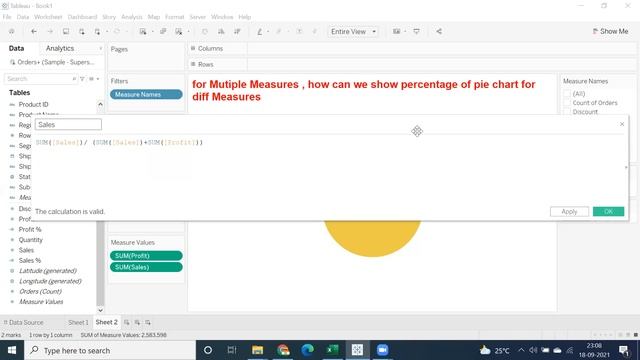Click the New dashboard tab icon
The height and width of the screenshot is (360, 640).
tap(137, 322)
